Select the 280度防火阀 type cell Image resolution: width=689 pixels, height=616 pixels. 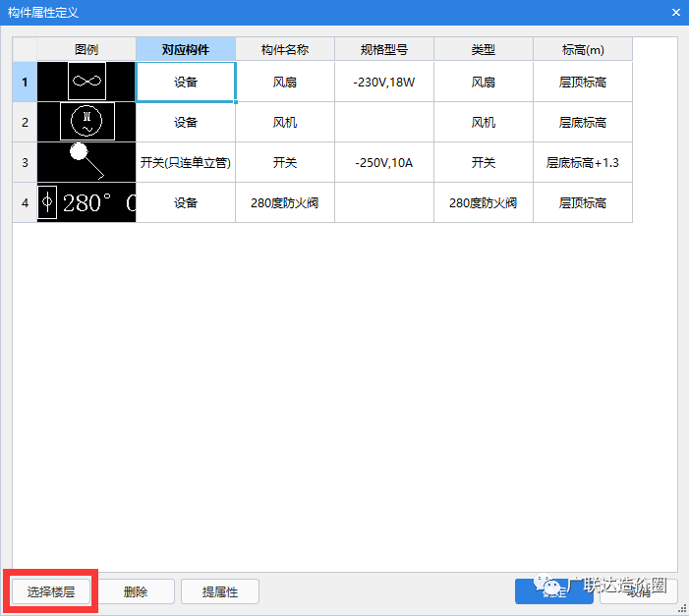pos(484,202)
